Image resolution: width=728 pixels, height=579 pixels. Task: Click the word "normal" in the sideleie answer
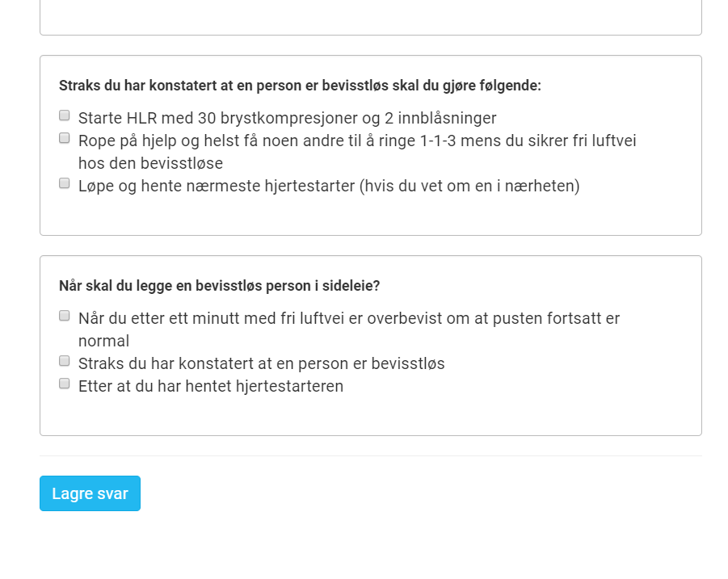(104, 342)
